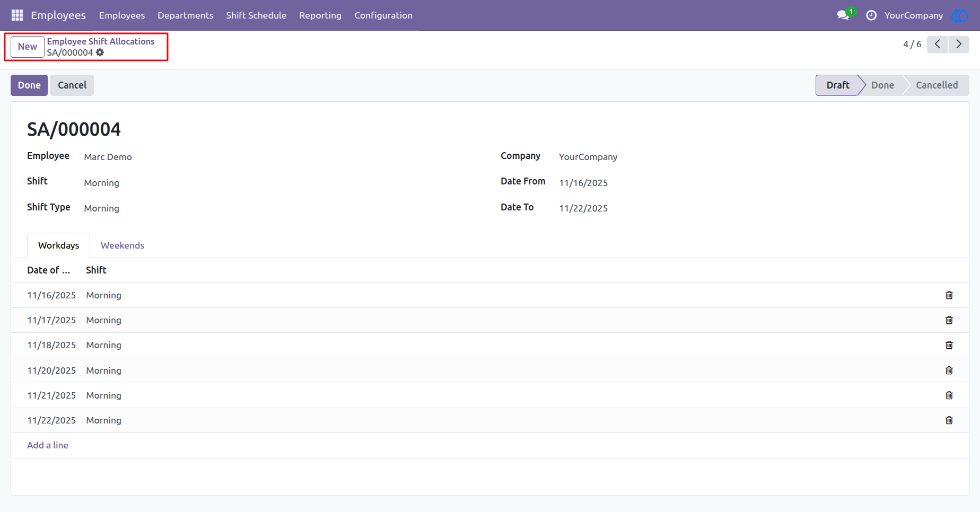
Task: Mark allocation as Done with purple button
Action: point(29,85)
